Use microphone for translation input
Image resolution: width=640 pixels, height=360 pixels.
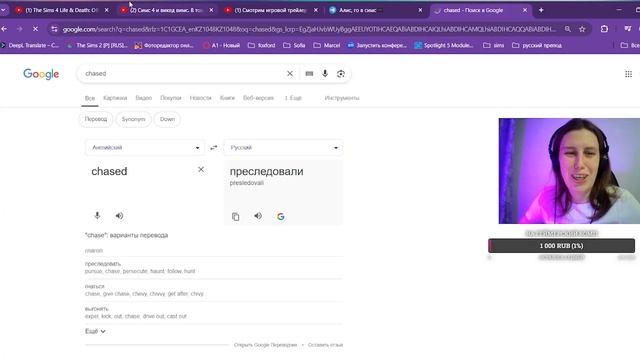(x=97, y=216)
